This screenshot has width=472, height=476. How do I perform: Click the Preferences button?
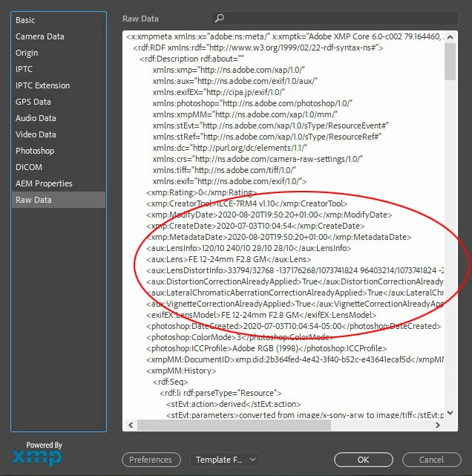(x=151, y=460)
